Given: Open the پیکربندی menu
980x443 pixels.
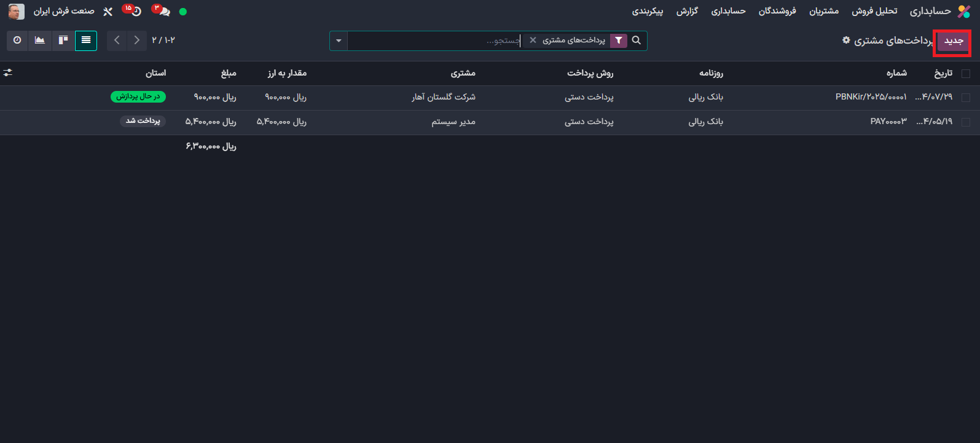Looking at the screenshot, I should point(648,12).
